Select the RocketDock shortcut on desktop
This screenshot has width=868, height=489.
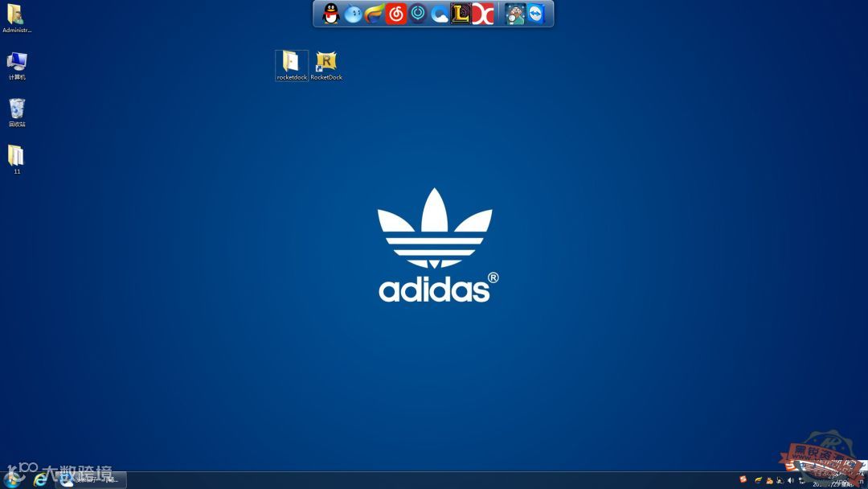(x=326, y=65)
